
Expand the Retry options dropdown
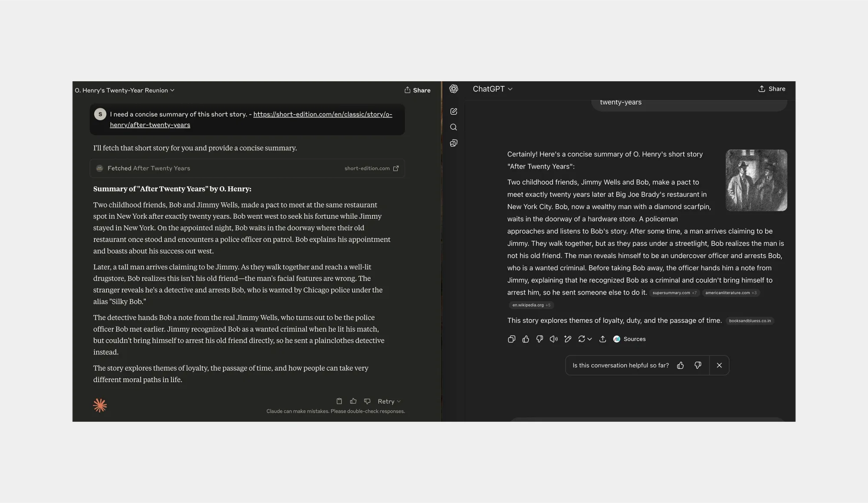[x=399, y=401]
